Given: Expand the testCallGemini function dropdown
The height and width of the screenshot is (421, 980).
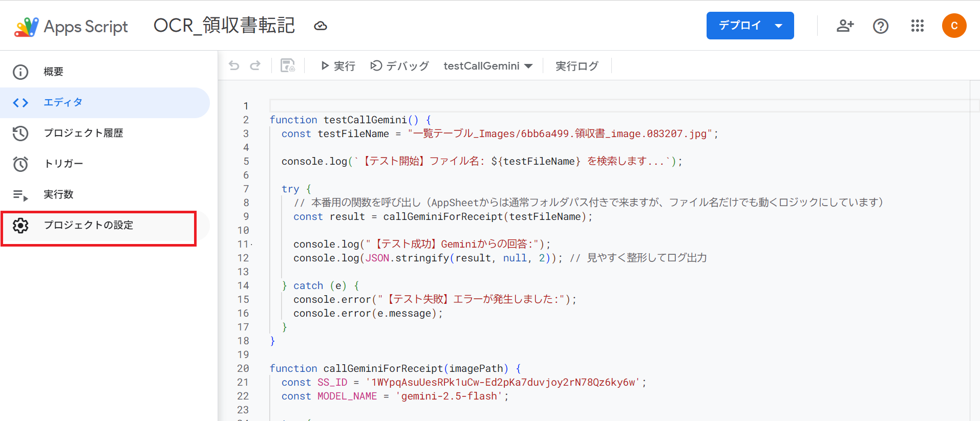Looking at the screenshot, I should (x=488, y=66).
